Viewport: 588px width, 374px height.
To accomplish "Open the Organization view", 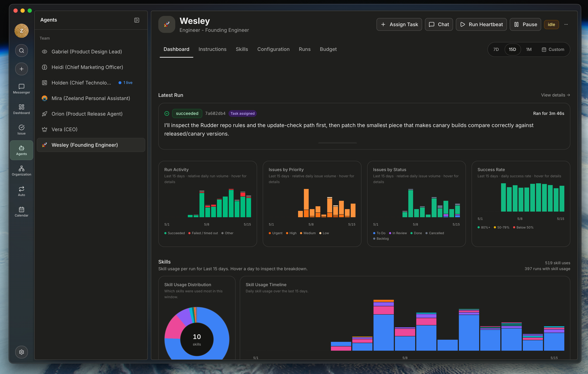I will [x=22, y=171].
